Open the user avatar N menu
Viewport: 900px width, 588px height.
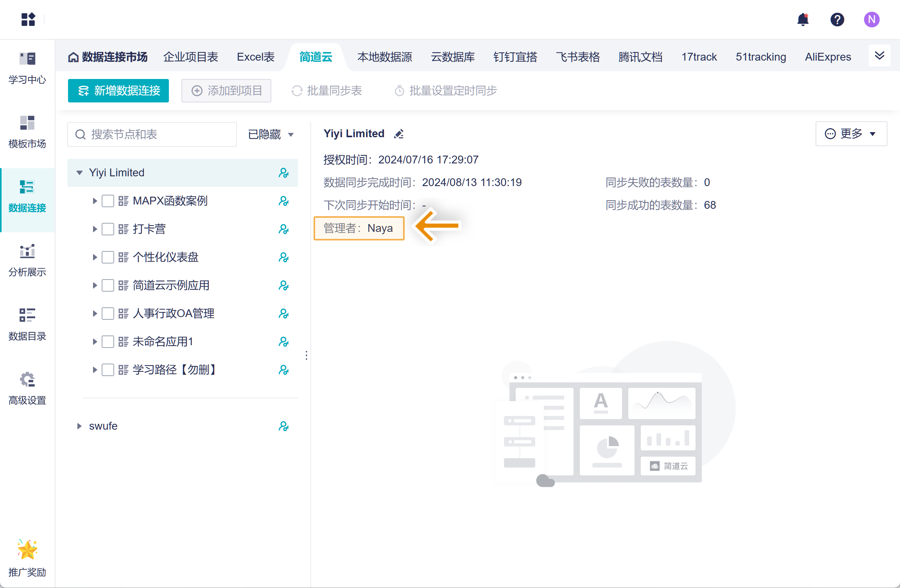pyautogui.click(x=871, y=19)
